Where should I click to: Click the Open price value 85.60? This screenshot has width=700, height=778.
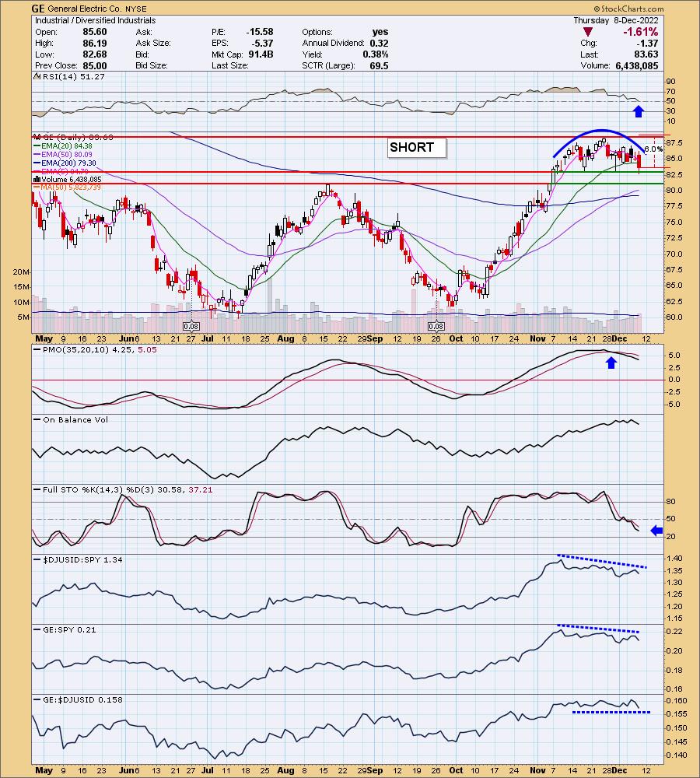click(x=94, y=32)
